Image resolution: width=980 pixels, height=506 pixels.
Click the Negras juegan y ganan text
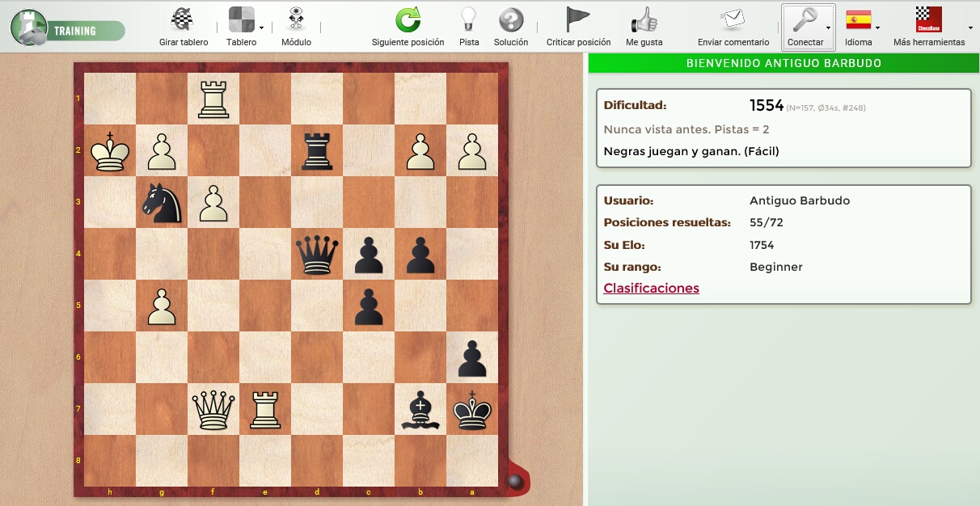pos(691,150)
